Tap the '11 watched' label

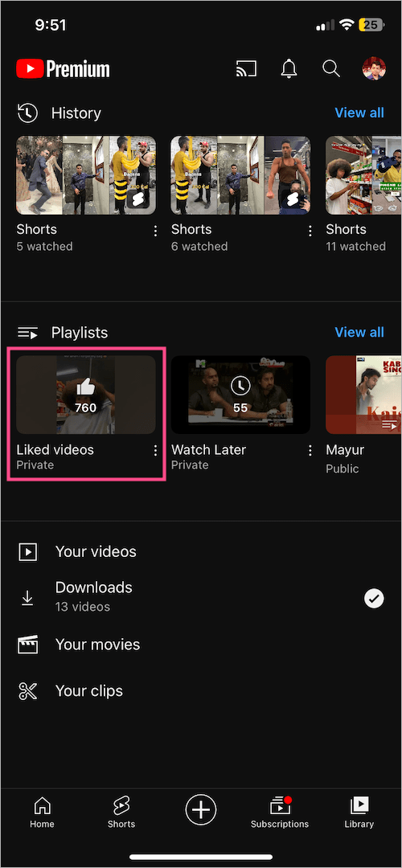click(356, 247)
